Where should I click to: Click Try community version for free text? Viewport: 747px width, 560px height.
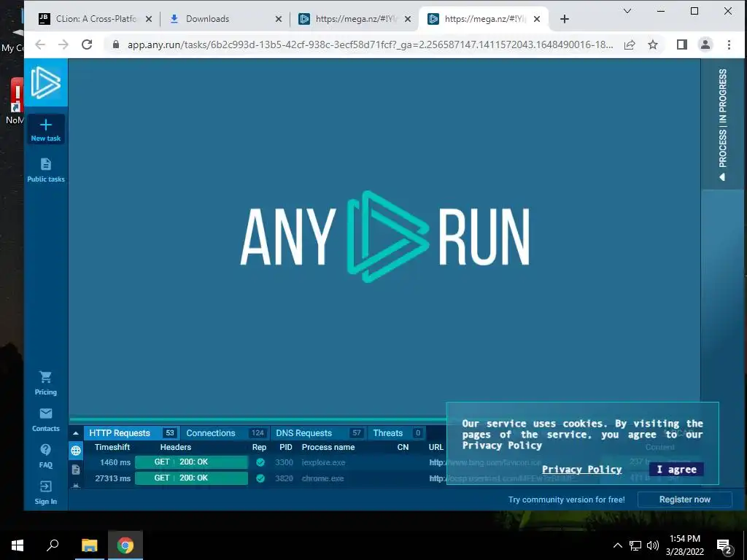[566, 499]
